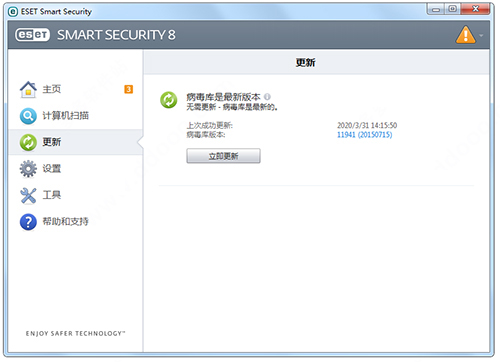Click the ESET logo in header
This screenshot has width=500, height=362.
[x=32, y=35]
